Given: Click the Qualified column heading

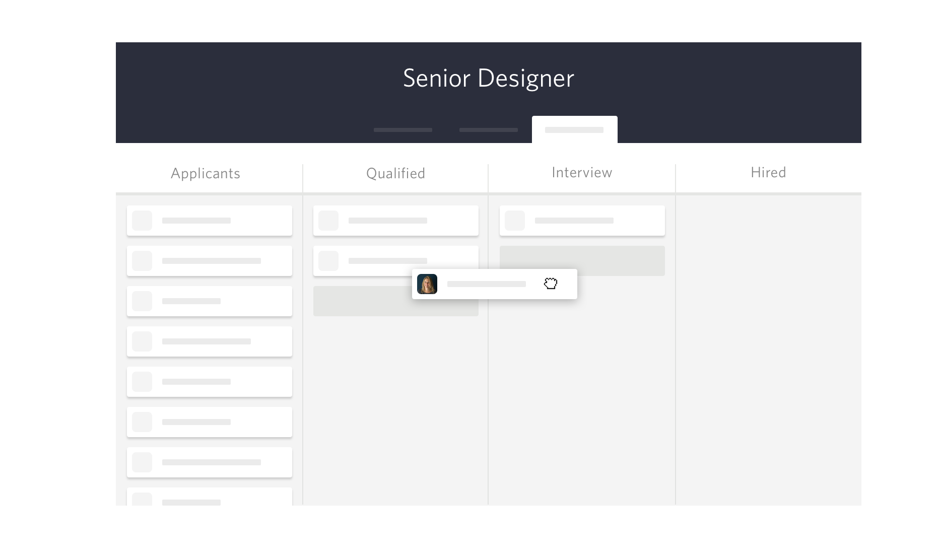Looking at the screenshot, I should (x=395, y=174).
